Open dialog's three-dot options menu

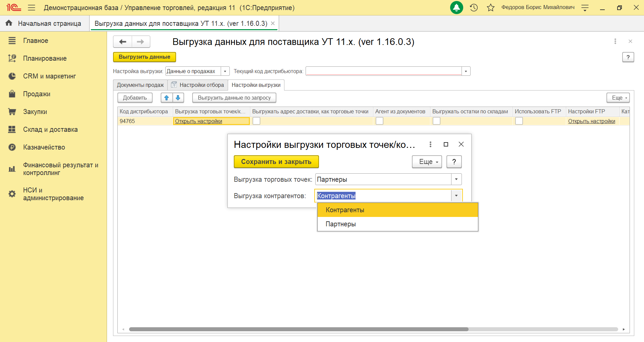click(430, 144)
